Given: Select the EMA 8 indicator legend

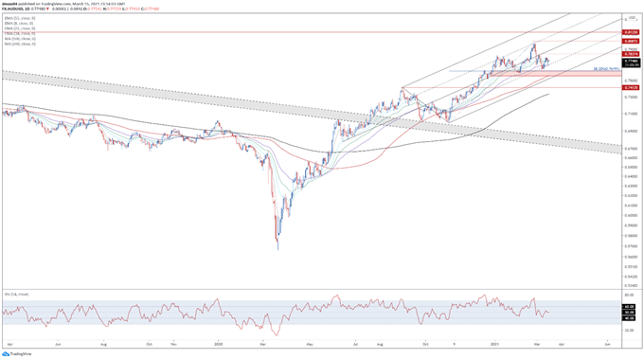Looking at the screenshot, I should pos(20,24).
